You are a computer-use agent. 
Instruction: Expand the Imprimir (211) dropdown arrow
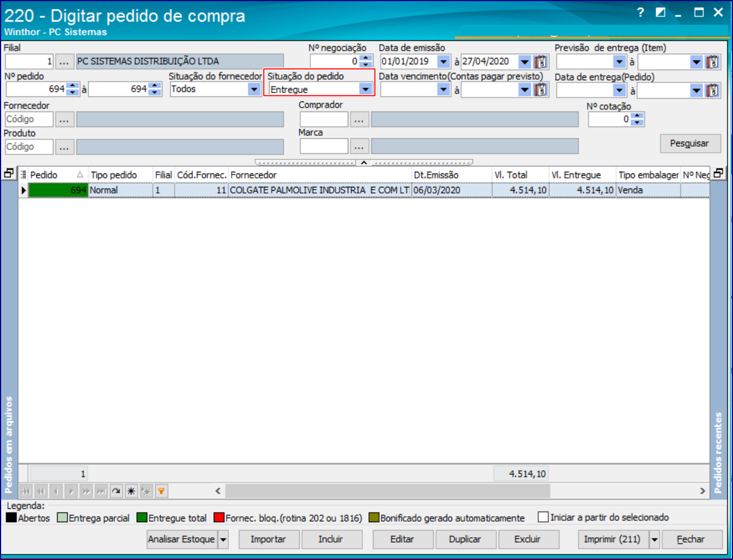coord(654,539)
